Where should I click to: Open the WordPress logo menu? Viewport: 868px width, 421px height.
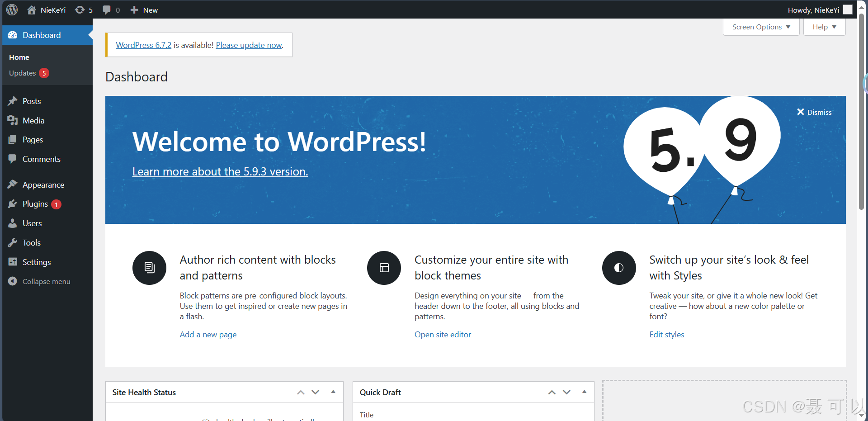click(12, 9)
